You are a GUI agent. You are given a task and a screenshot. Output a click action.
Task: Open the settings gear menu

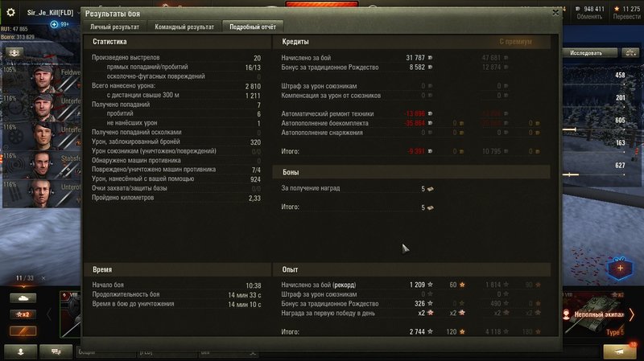tap(10, 12)
